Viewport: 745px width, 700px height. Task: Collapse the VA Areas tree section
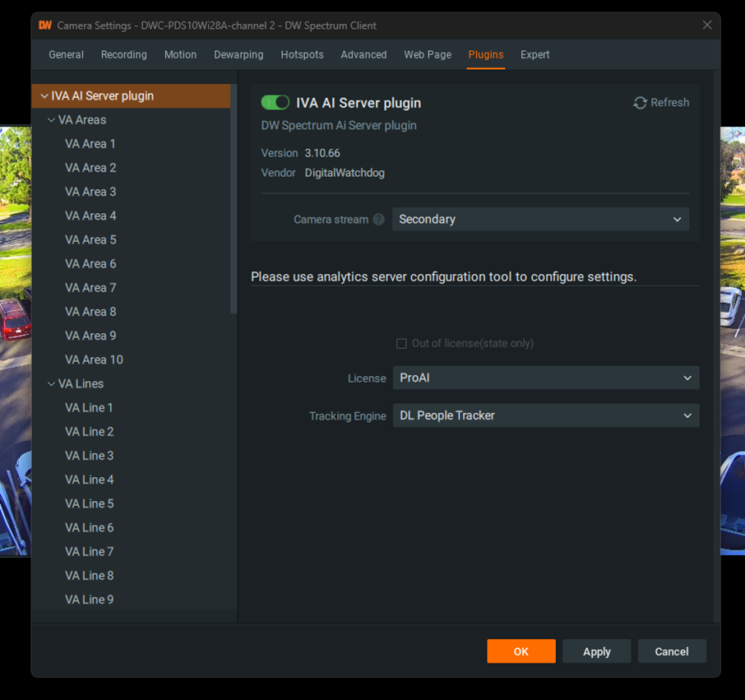coord(51,119)
